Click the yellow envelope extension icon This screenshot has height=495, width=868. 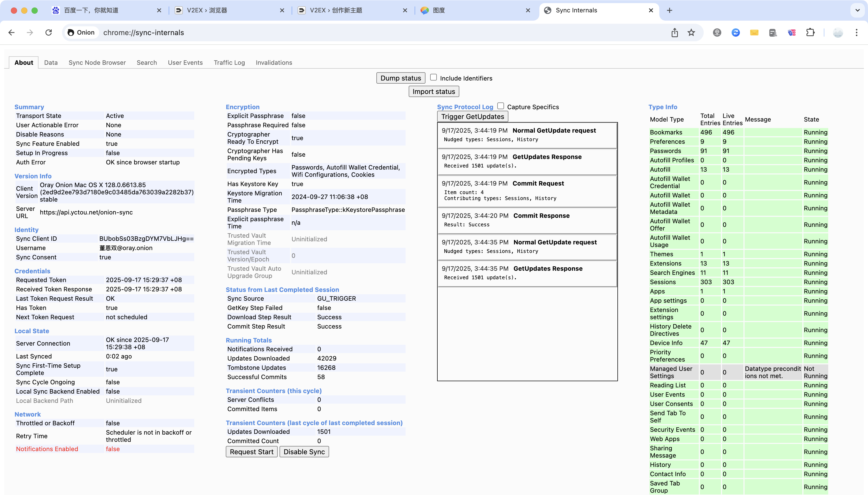tap(754, 33)
